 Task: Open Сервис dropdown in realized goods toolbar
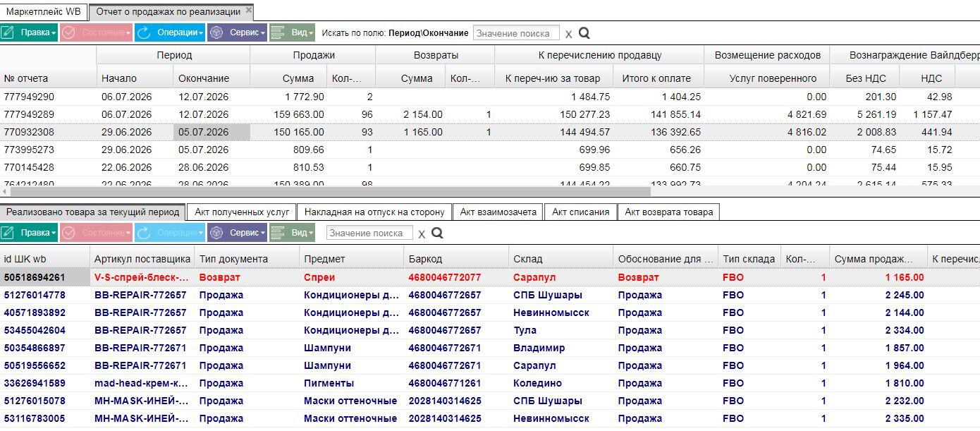coord(238,232)
